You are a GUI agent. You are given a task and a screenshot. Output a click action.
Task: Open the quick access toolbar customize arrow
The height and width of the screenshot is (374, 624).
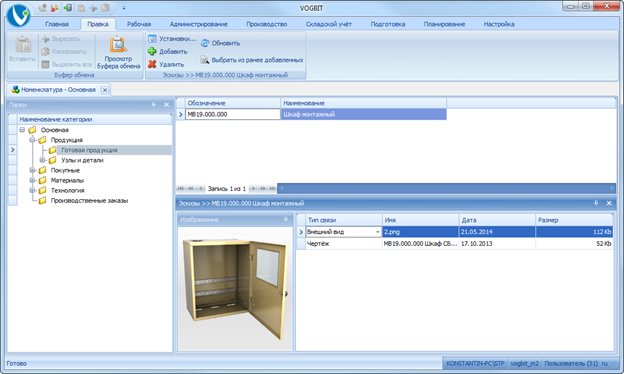(124, 8)
